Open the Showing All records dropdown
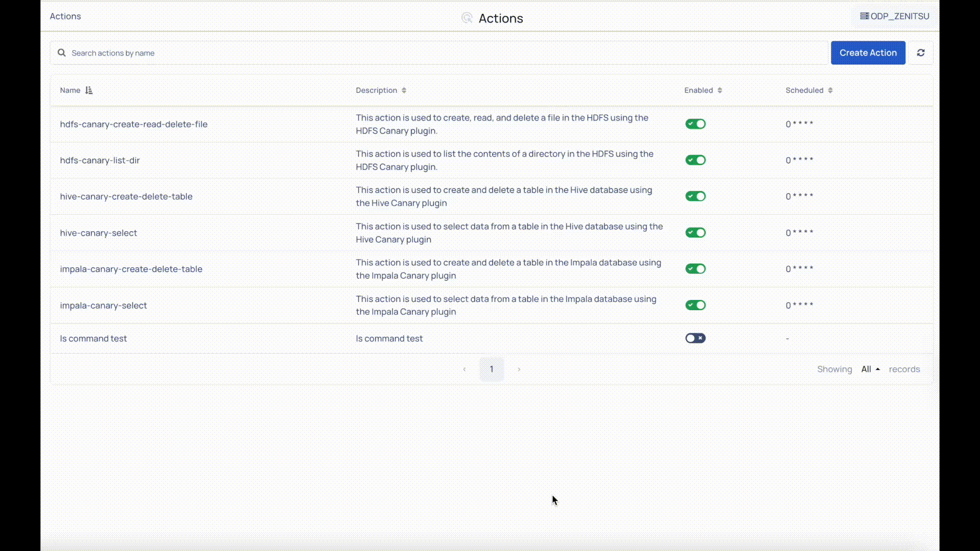 (x=870, y=369)
